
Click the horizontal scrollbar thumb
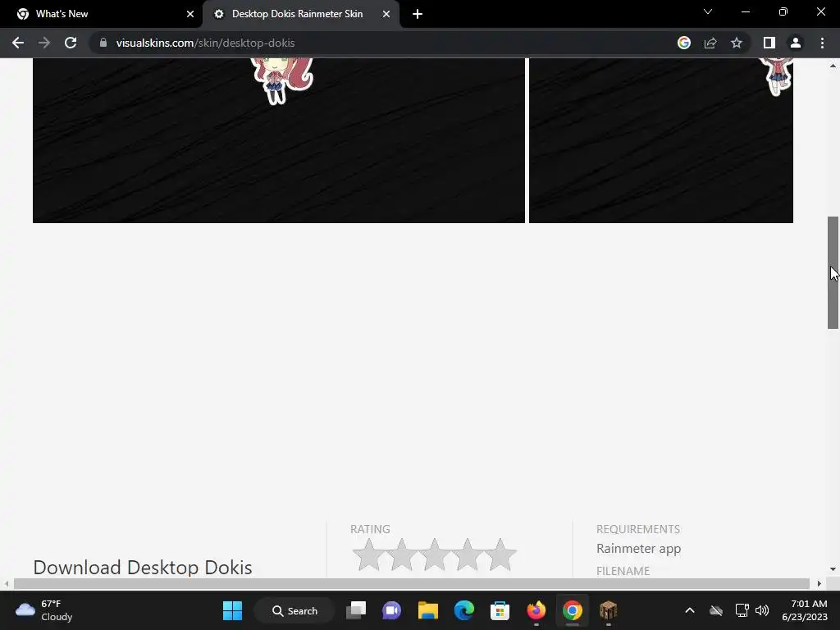pos(412,583)
